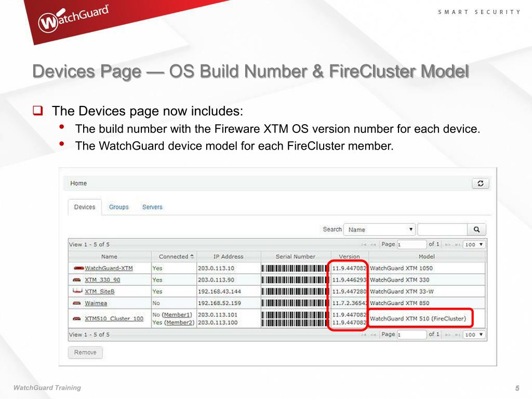The width and height of the screenshot is (532, 399).
Task: Click XTM_SiteB row's Yes status
Action: [x=157, y=291]
